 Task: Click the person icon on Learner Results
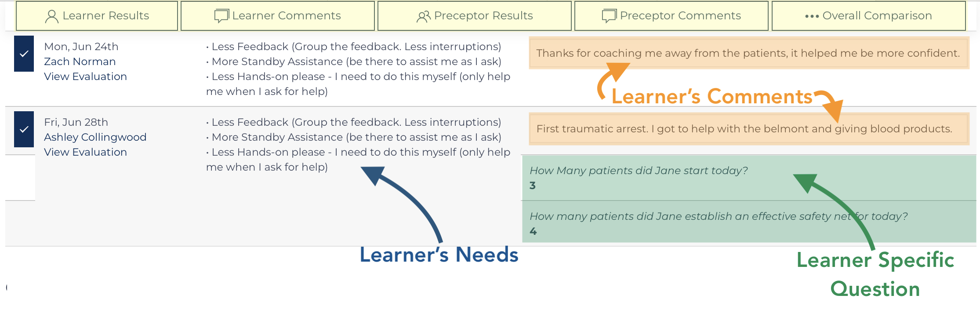pyautogui.click(x=52, y=16)
